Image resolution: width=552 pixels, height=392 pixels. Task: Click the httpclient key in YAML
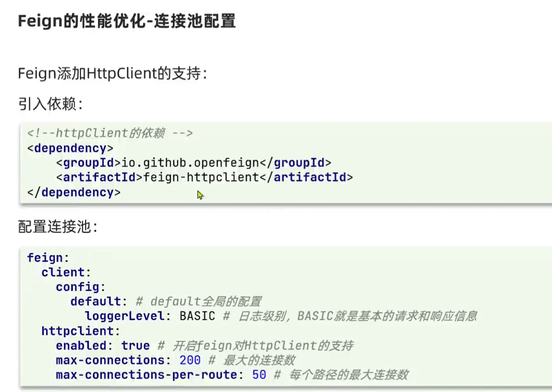(x=78, y=331)
